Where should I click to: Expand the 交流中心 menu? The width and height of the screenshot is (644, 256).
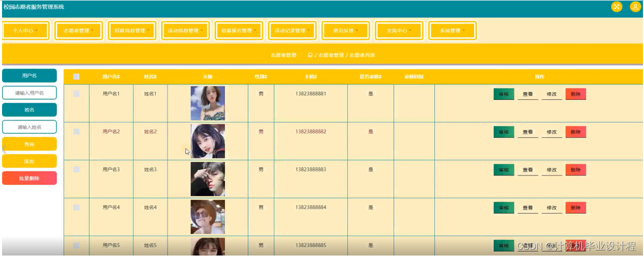click(399, 31)
